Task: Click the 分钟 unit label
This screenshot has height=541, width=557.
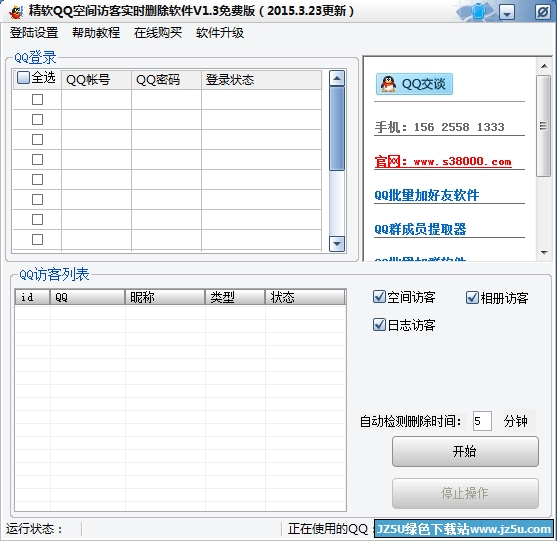Action: pos(515,421)
